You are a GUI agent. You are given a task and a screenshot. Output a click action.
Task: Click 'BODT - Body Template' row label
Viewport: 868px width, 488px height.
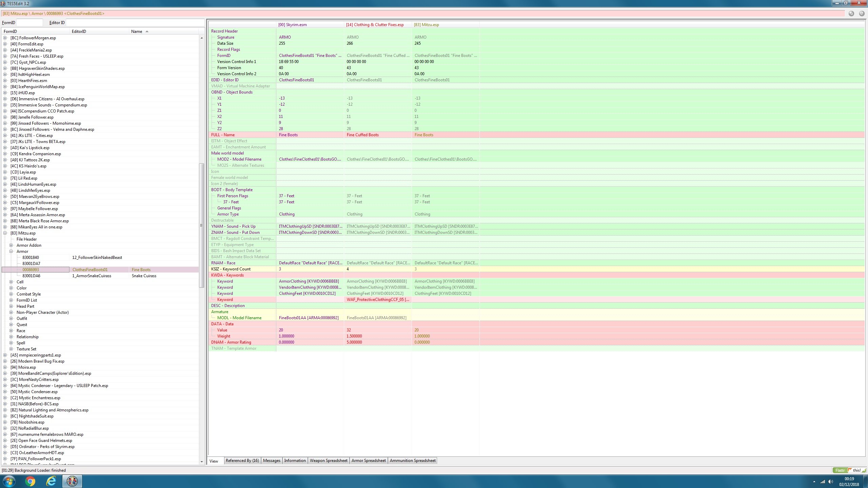coord(232,190)
